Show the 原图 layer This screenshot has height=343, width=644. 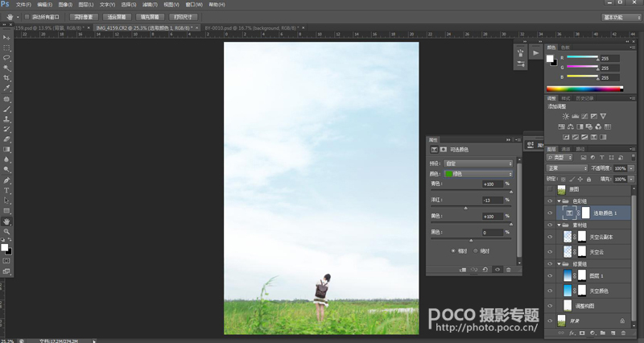pyautogui.click(x=550, y=189)
